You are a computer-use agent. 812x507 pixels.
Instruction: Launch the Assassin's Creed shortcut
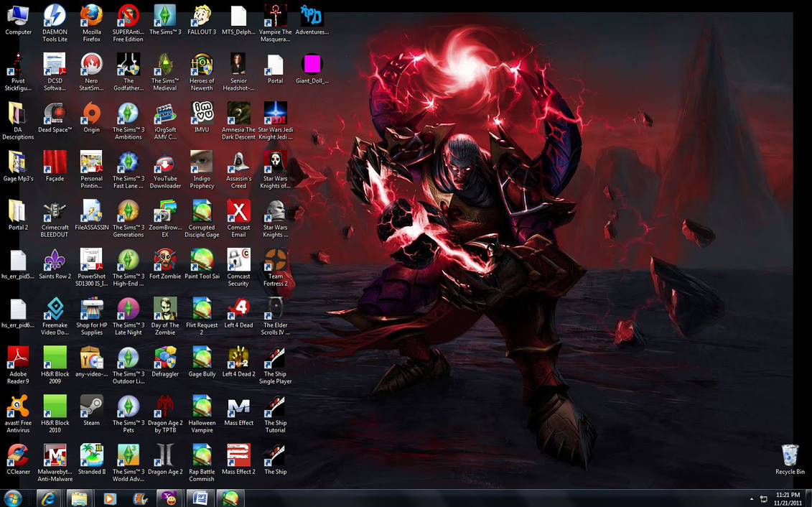click(238, 170)
